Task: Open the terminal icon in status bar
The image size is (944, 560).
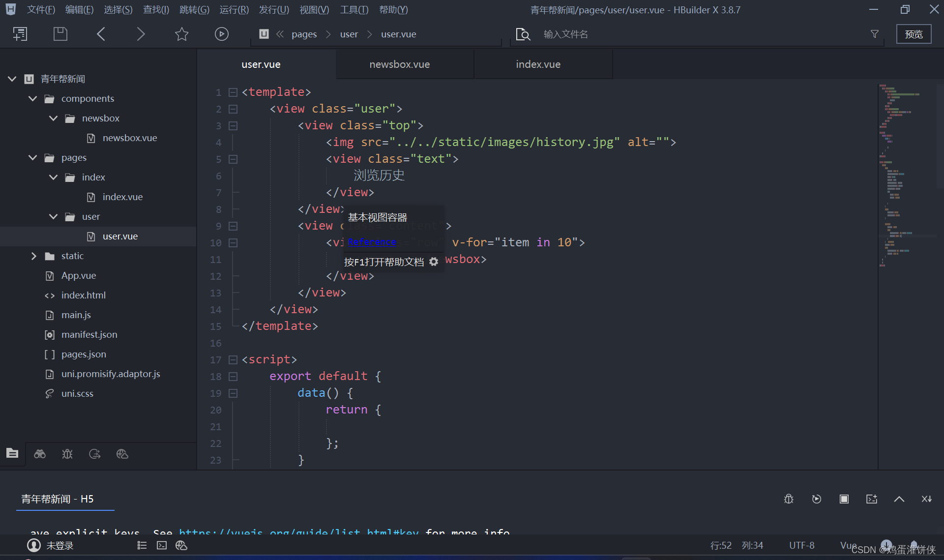Action: coord(162,545)
